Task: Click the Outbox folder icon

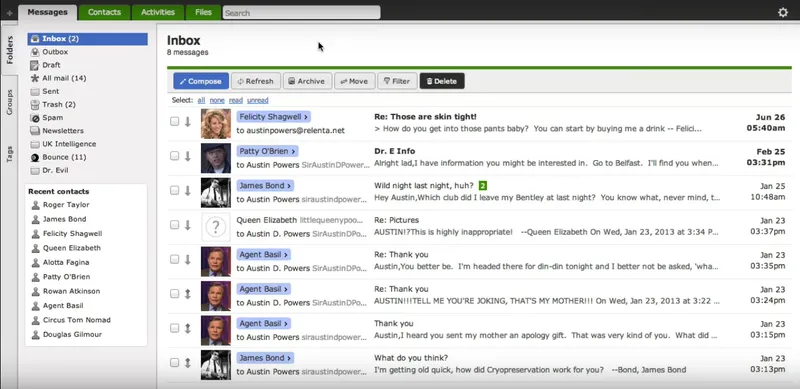Action: pos(35,52)
